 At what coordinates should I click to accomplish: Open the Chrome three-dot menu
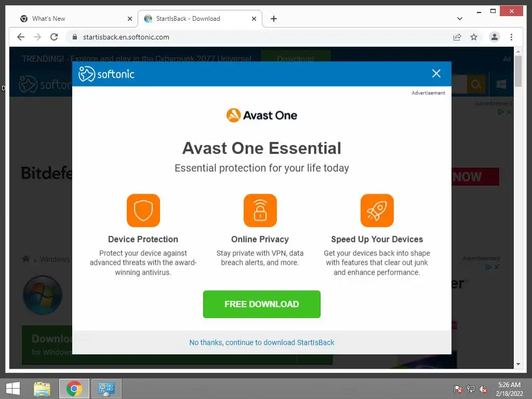(x=511, y=37)
